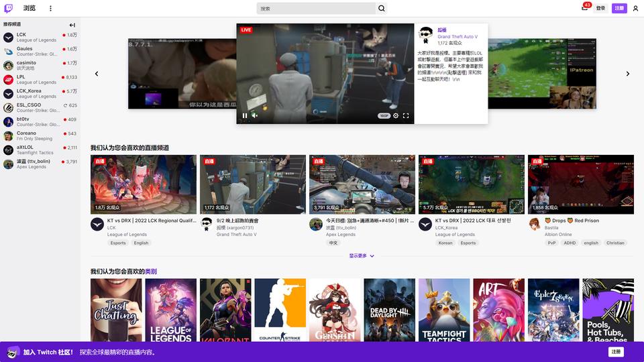The image size is (644, 362).
Task: Open the KT vs DRX LCK Regional stream thumbnail
Action: coord(144,184)
